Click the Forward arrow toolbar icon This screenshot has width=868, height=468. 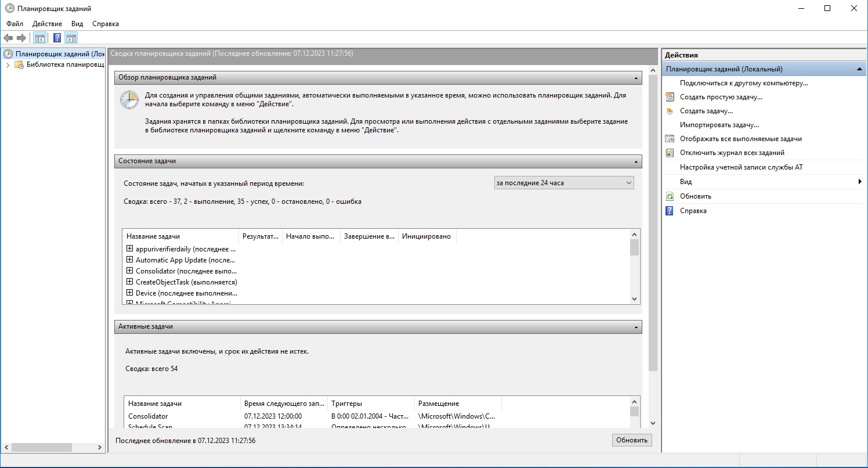[x=21, y=38]
